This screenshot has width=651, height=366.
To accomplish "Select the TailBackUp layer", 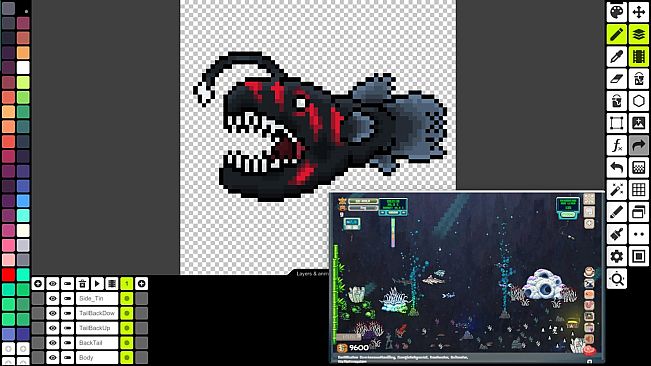I will (x=97, y=328).
